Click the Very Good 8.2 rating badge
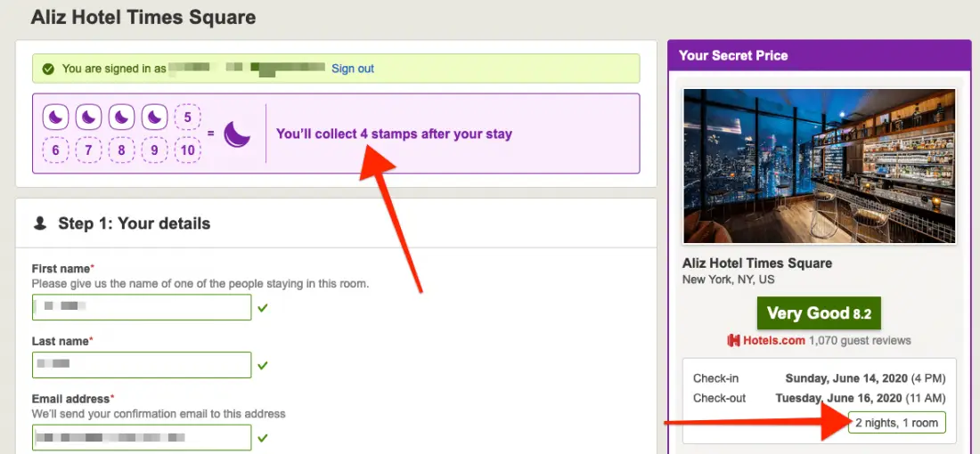 [x=819, y=313]
